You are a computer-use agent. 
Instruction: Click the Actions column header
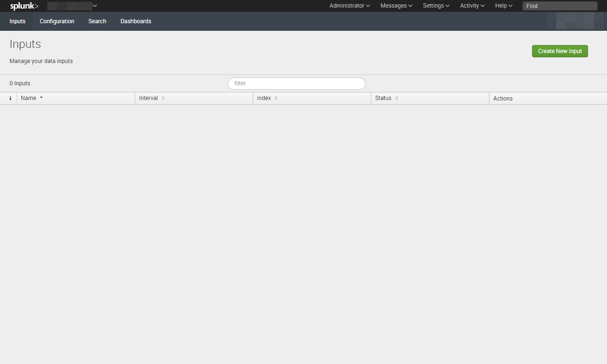[x=503, y=99]
